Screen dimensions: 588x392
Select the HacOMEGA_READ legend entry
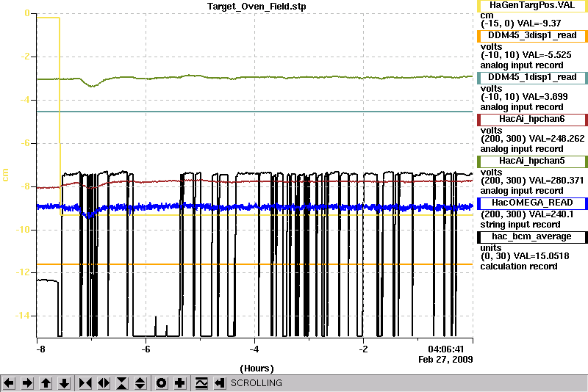tap(532, 203)
